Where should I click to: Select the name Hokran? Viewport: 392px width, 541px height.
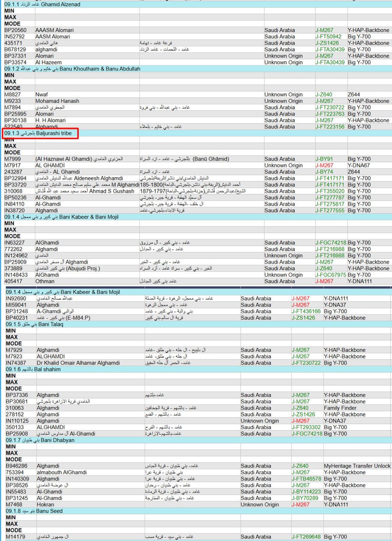click(46, 504)
